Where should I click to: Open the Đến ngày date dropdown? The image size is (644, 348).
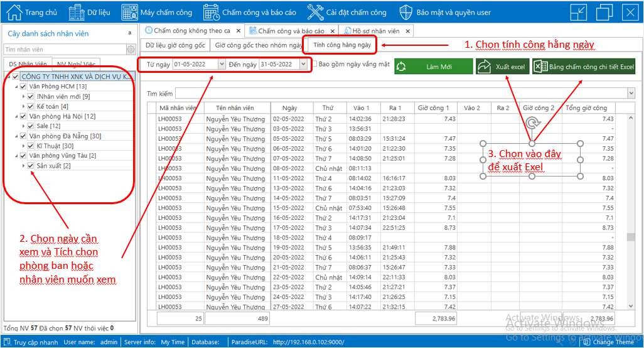click(x=304, y=64)
